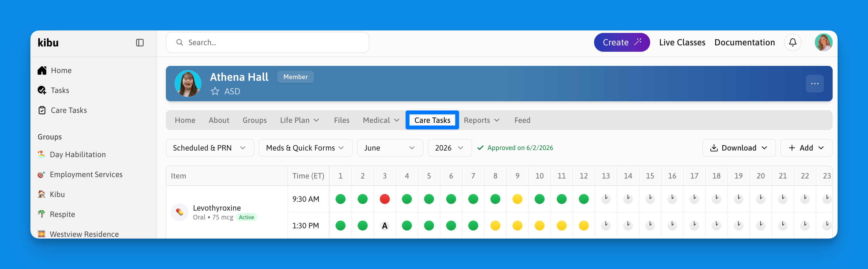Switch to the Groups tab

pos(254,120)
